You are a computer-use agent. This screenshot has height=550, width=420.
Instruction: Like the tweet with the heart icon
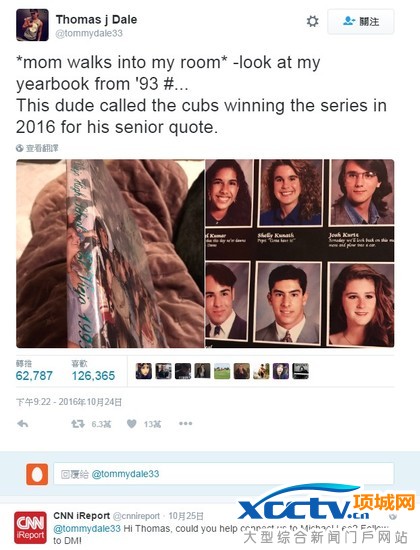pyautogui.click(x=132, y=424)
